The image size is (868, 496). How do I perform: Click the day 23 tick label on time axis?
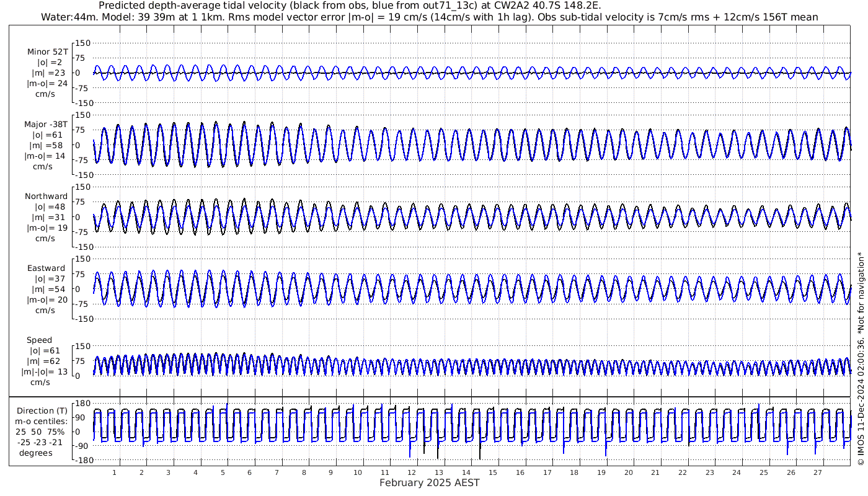point(709,472)
